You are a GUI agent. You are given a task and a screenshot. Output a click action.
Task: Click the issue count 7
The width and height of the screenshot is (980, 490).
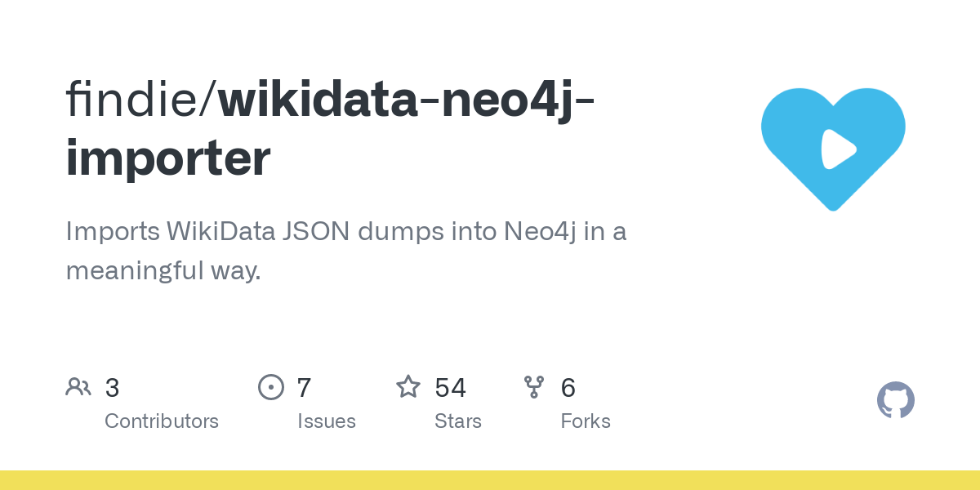click(304, 388)
